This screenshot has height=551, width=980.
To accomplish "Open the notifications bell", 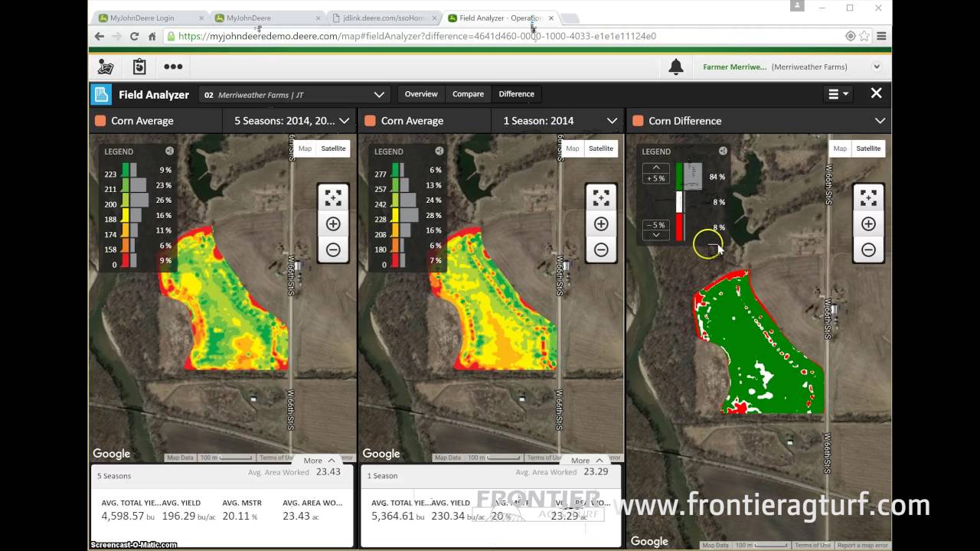I will (x=676, y=67).
